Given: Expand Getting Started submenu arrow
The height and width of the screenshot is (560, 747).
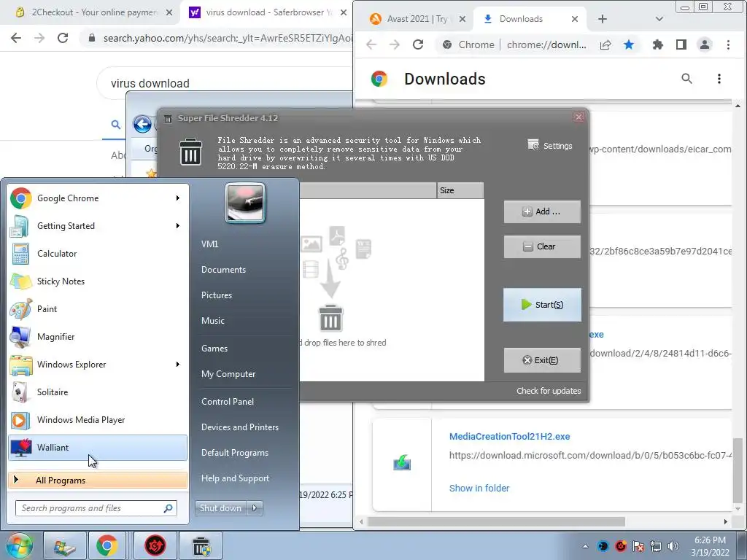Looking at the screenshot, I should click(178, 226).
